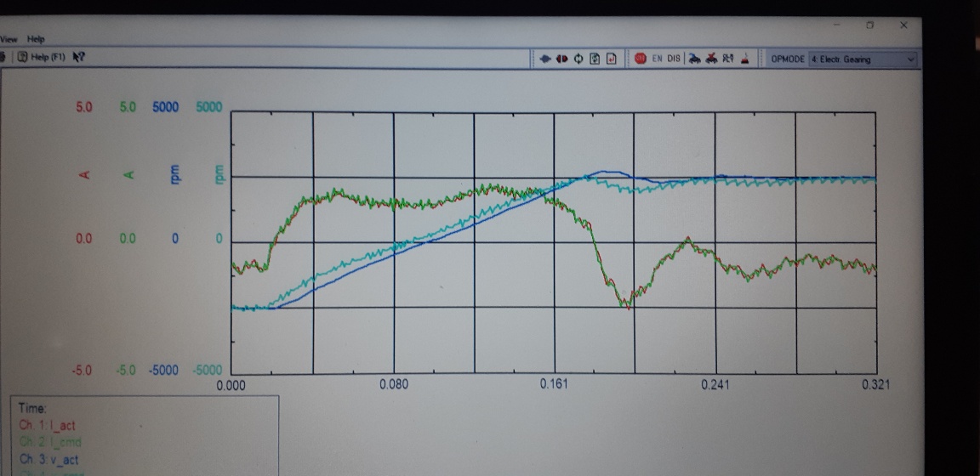The height and width of the screenshot is (476, 980).
Task: Click the red stamp icon left of OPMODE
Action: [x=745, y=59]
